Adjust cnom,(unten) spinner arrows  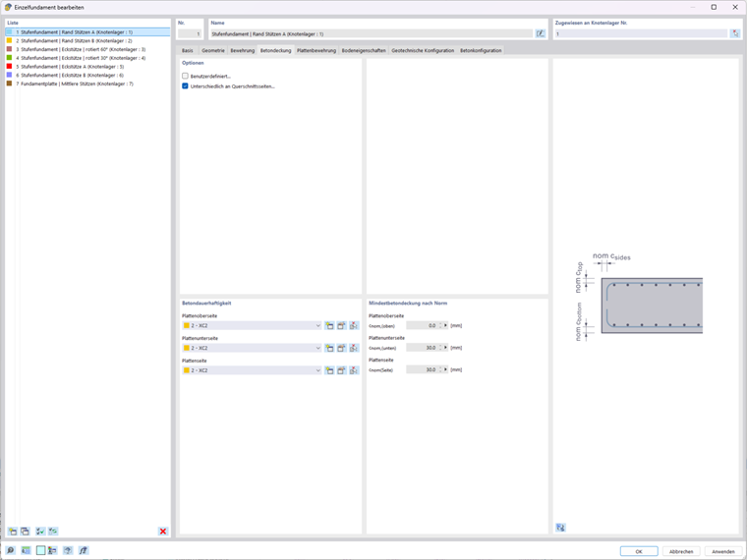[x=440, y=348]
